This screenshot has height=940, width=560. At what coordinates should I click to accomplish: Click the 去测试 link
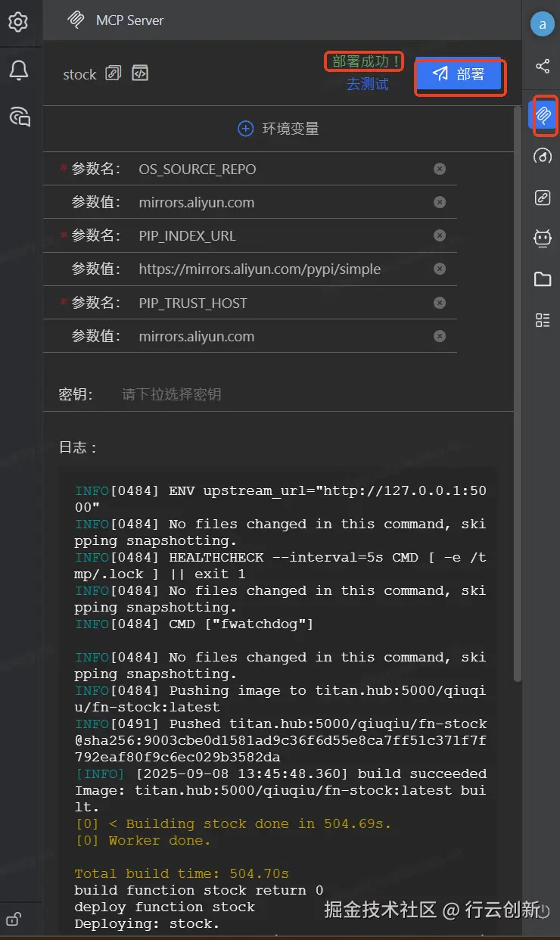tap(367, 84)
